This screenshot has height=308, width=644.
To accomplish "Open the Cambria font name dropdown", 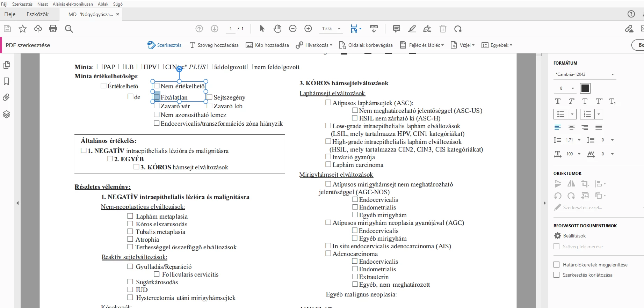I will pos(613,74).
